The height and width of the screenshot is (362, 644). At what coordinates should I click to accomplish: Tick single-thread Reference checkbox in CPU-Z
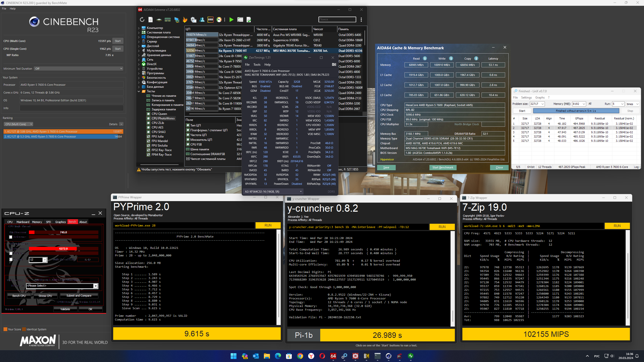click(x=11, y=237)
